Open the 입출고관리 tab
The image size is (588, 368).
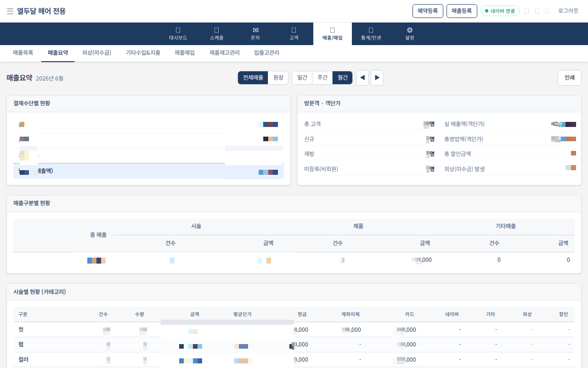pyautogui.click(x=266, y=53)
